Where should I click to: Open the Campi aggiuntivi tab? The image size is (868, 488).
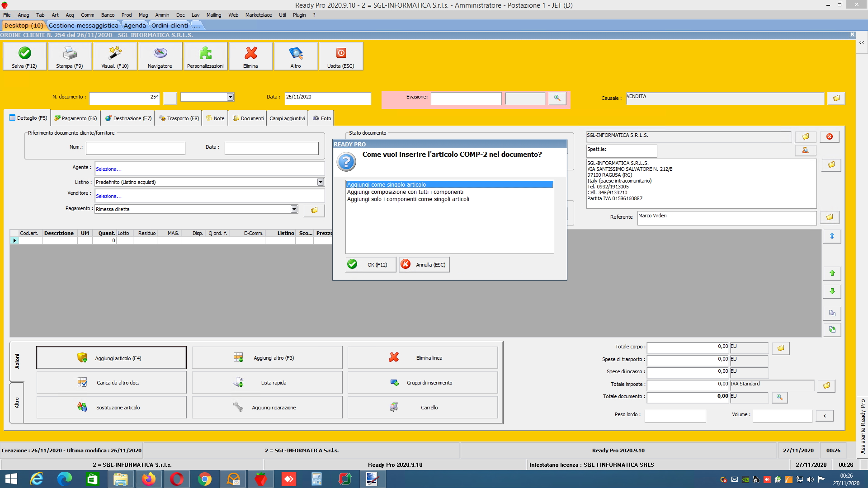[x=287, y=118]
